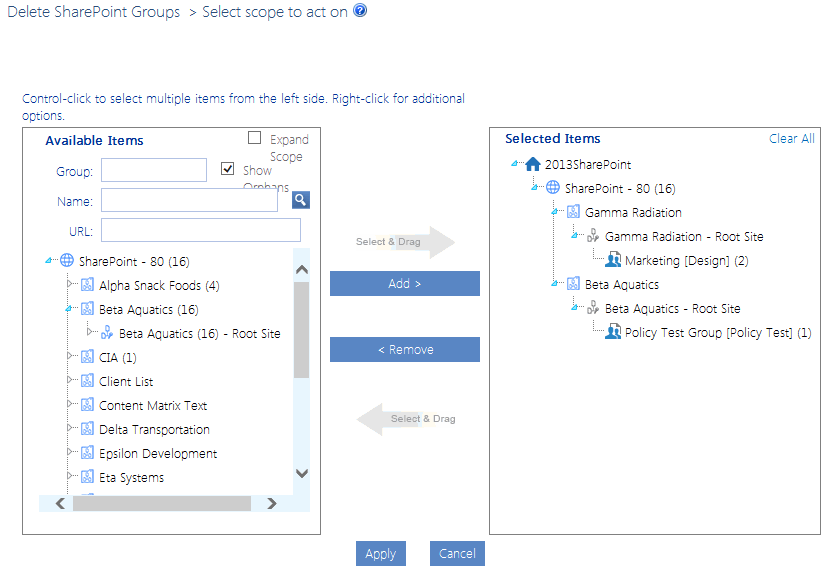Enable the Expand Scope checkbox

[x=255, y=139]
